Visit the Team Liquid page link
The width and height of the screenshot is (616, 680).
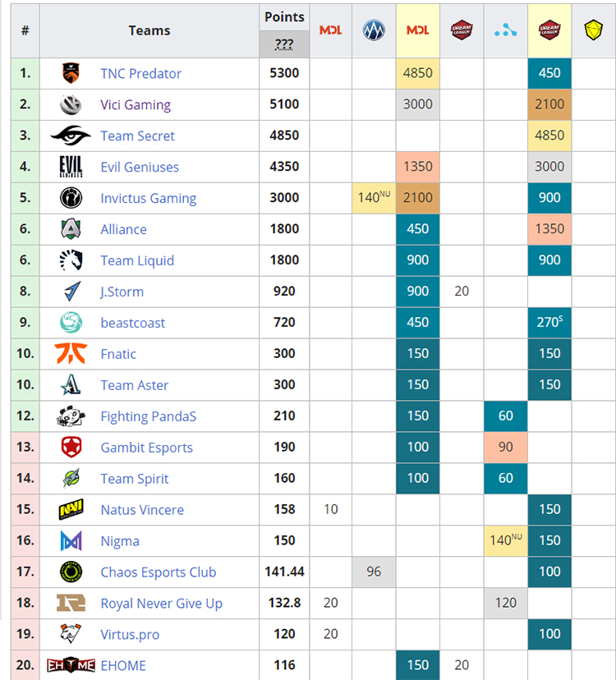point(137,260)
